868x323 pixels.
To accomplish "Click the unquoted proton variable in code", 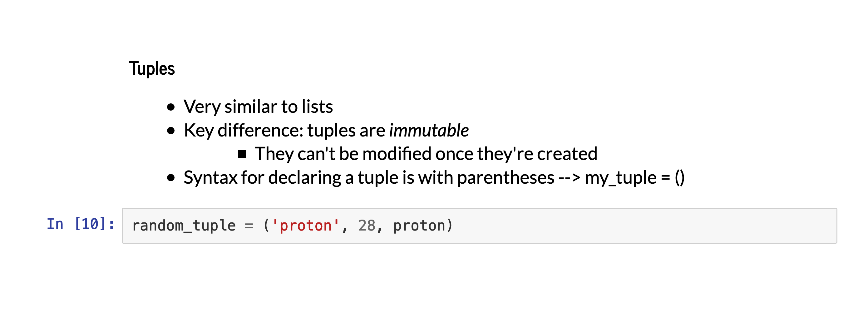I will click(x=419, y=226).
